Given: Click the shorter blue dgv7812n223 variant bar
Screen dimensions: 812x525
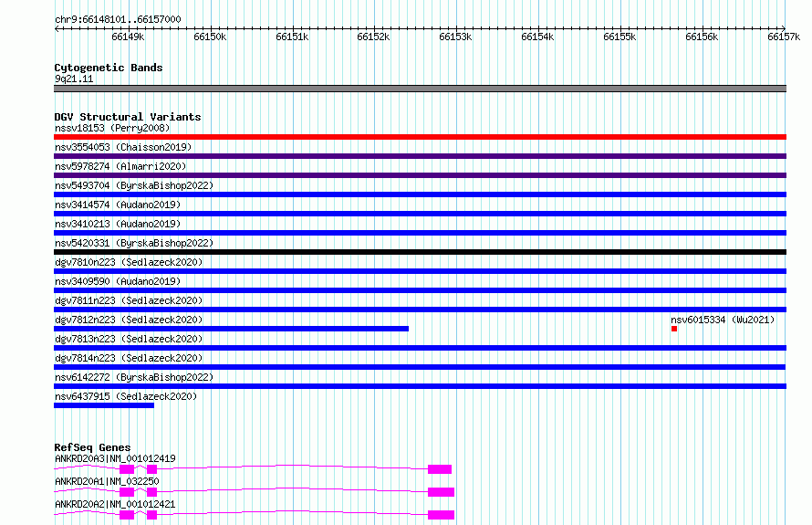Looking at the screenshot, I should pos(232,329).
